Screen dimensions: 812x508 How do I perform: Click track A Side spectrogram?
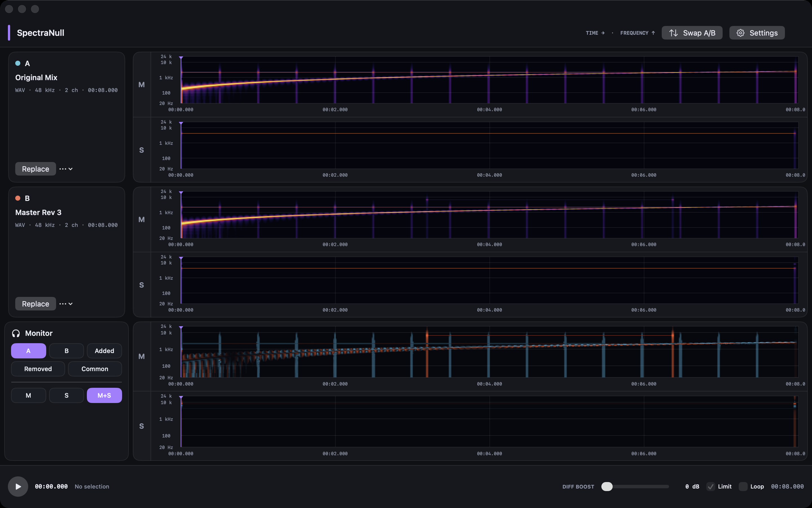(x=489, y=145)
